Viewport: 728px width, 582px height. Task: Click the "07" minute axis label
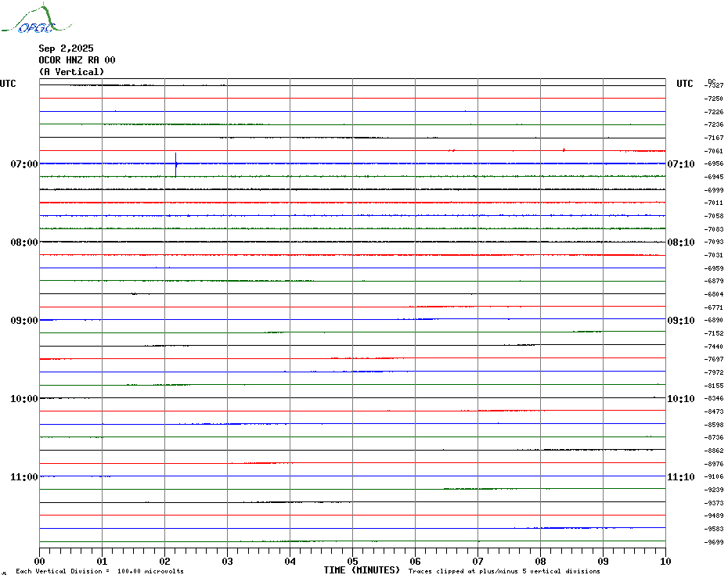point(478,562)
